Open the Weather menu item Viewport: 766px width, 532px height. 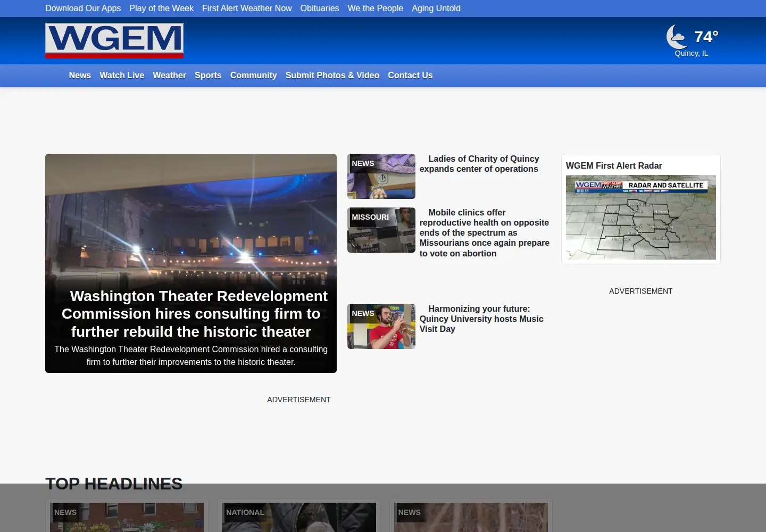169,76
